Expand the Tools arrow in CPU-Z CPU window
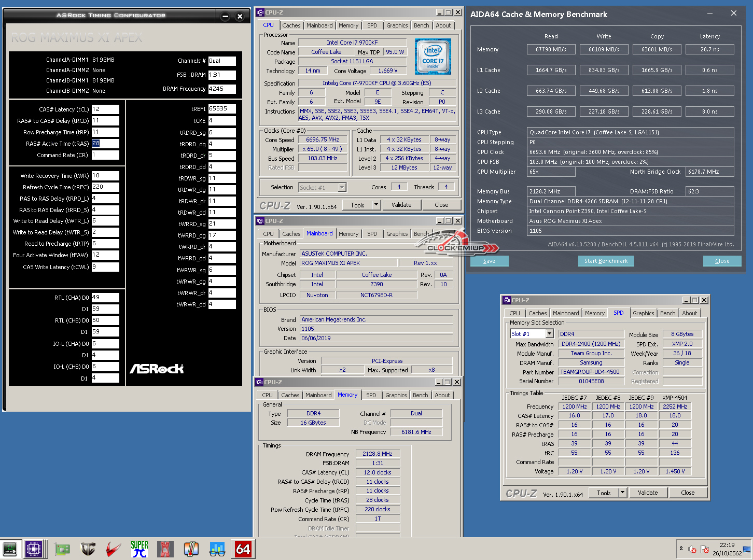This screenshot has height=560, width=753. 376,205
